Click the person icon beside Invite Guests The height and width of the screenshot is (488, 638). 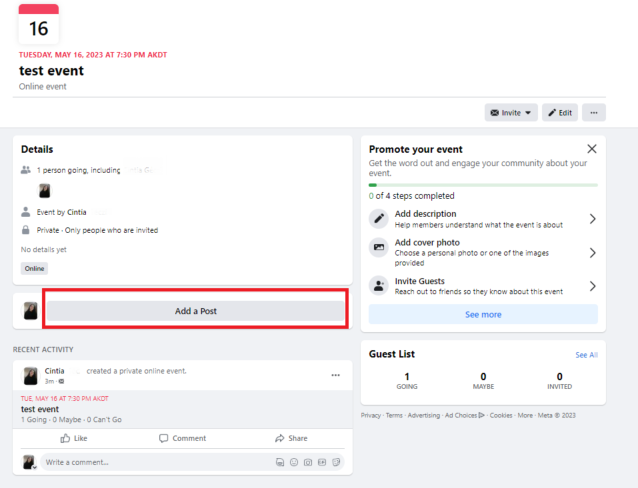379,286
